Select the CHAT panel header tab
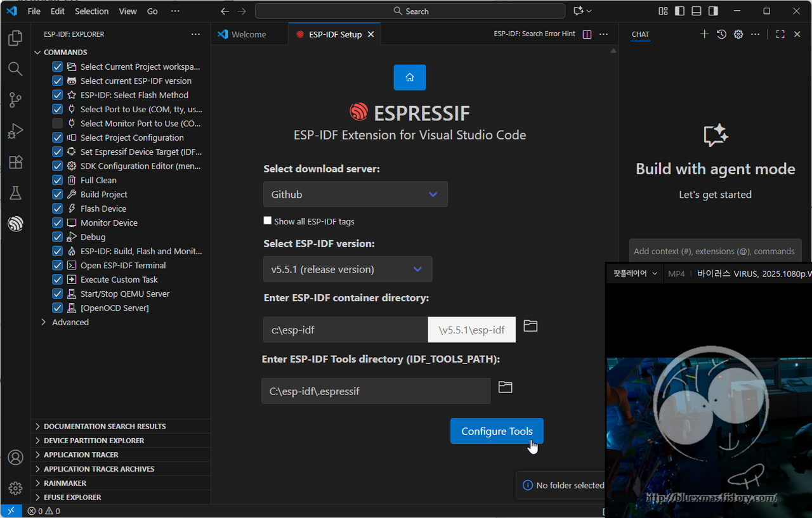Image resolution: width=812 pixels, height=518 pixels. [640, 34]
